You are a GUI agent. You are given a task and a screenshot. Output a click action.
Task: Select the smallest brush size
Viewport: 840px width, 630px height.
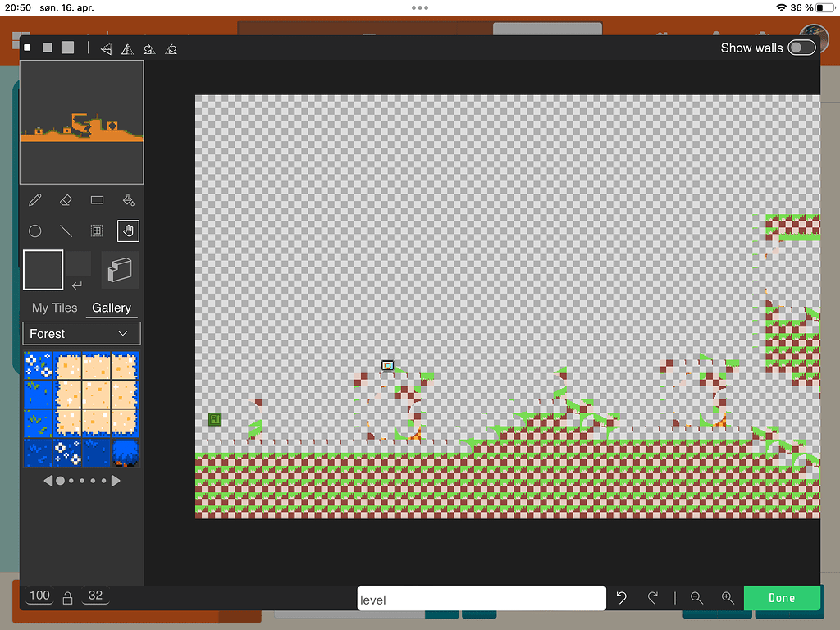tap(26, 48)
